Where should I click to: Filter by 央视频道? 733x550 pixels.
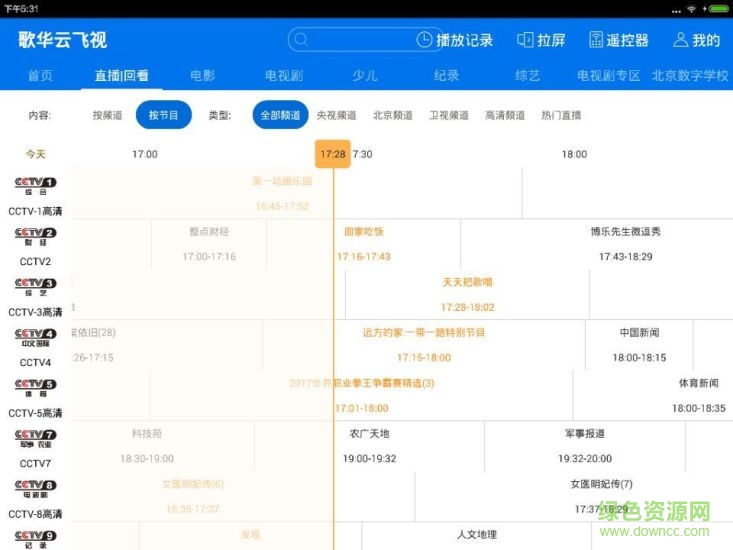(x=337, y=115)
